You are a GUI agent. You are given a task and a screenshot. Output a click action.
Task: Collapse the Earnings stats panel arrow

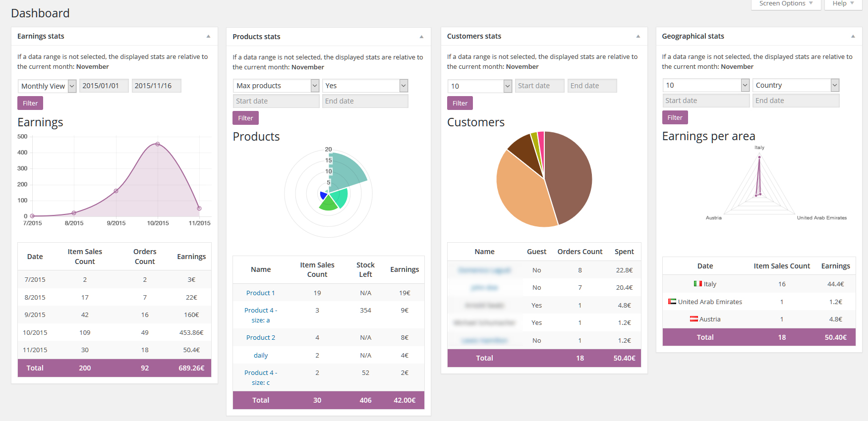coord(208,36)
